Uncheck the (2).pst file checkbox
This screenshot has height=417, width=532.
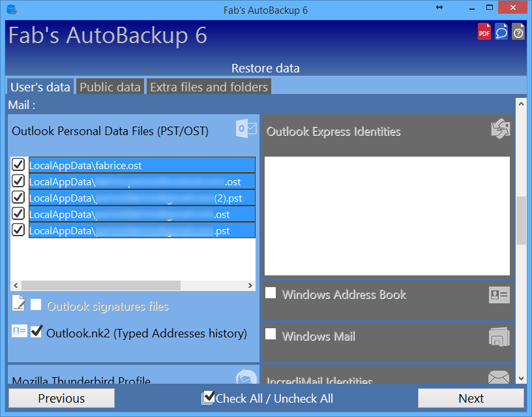point(18,197)
